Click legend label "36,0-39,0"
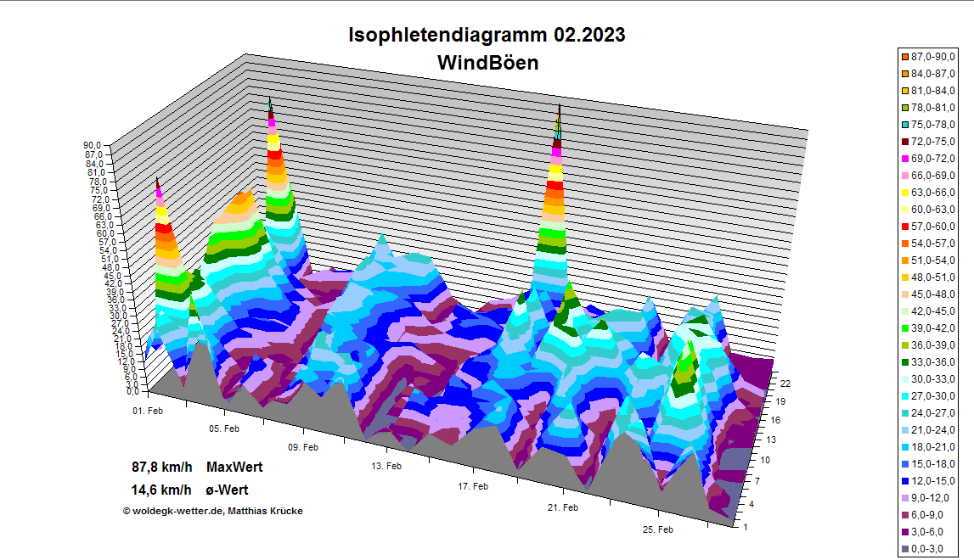The width and height of the screenshot is (974, 560). coord(933,345)
